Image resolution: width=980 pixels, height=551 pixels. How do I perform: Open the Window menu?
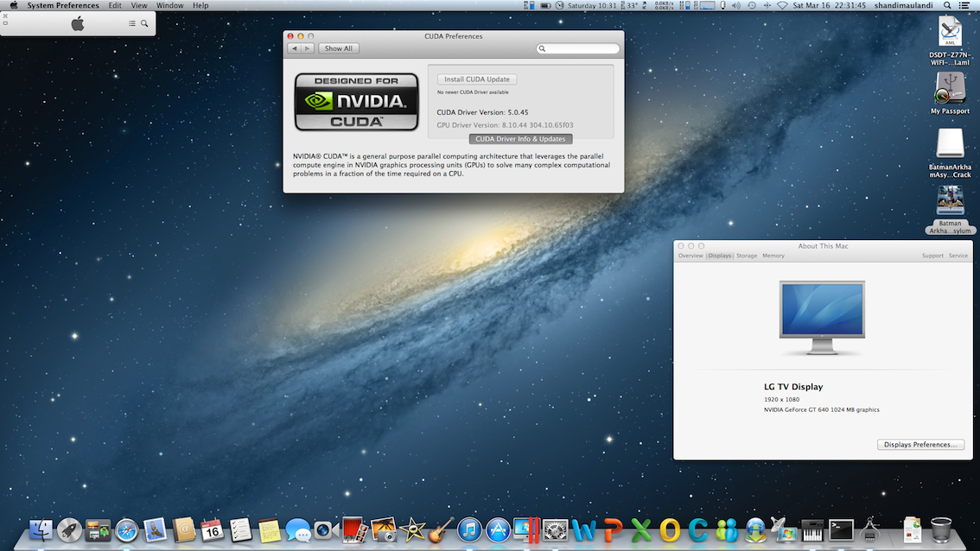169,5
